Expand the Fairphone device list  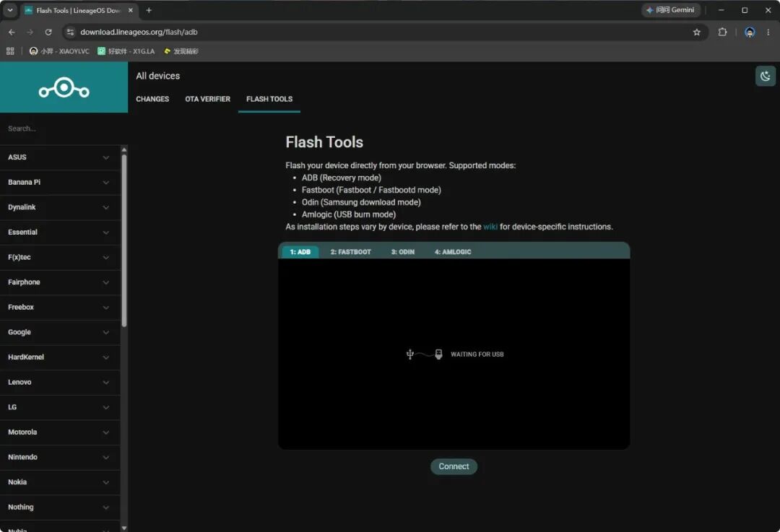click(60, 282)
